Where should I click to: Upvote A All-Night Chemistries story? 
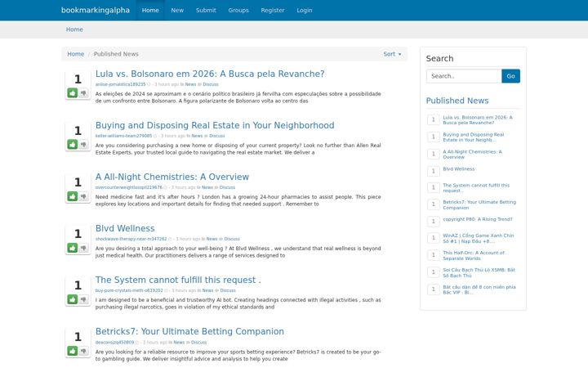(x=73, y=196)
